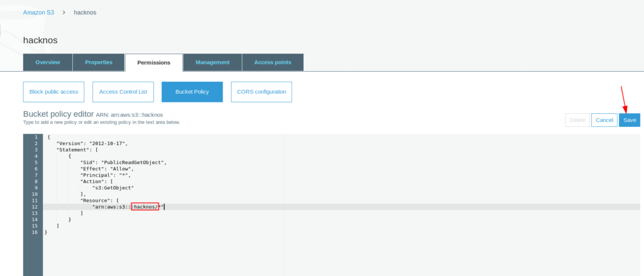Open the Access points tab
The height and width of the screenshot is (276, 644).
pos(272,63)
